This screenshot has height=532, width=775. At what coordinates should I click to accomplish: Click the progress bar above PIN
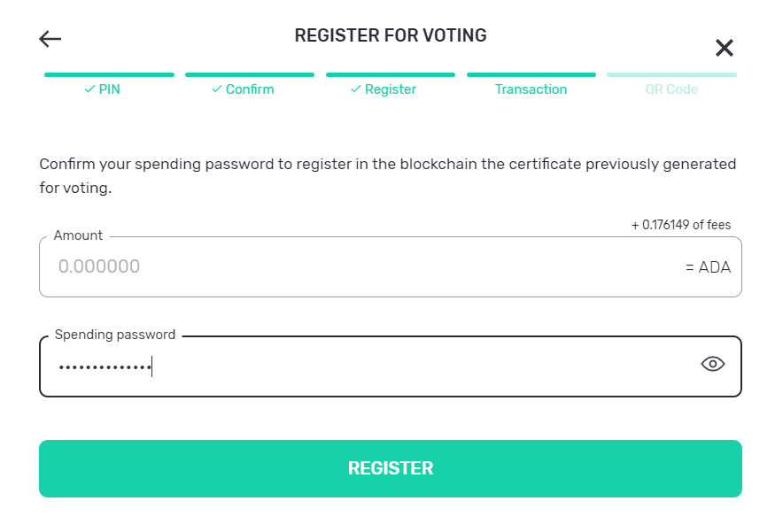(109, 75)
